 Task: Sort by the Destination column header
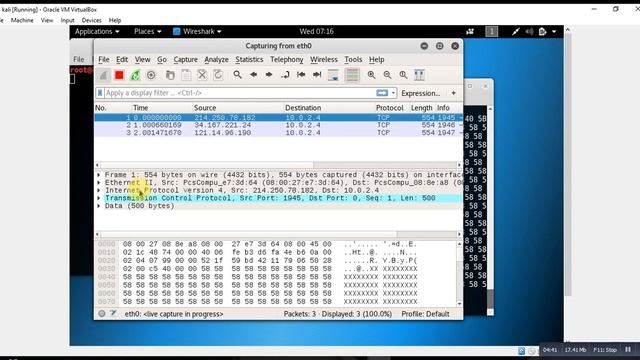[x=329, y=108]
